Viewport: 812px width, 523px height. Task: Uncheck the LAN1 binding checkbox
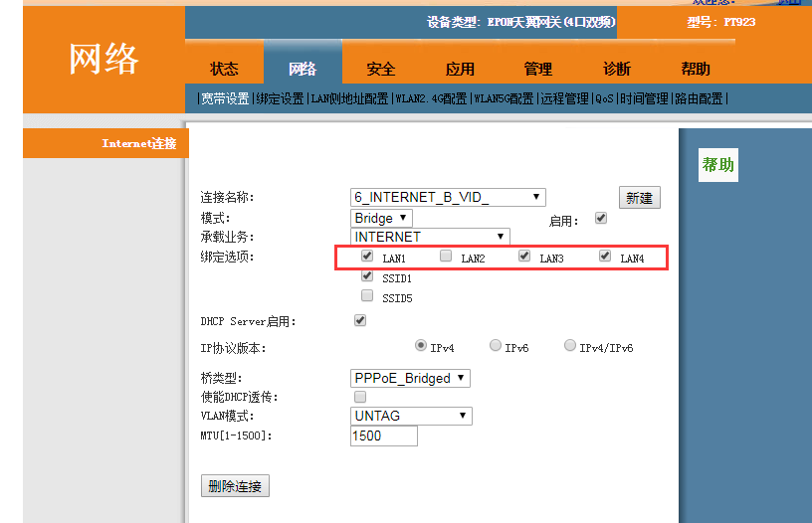point(367,256)
